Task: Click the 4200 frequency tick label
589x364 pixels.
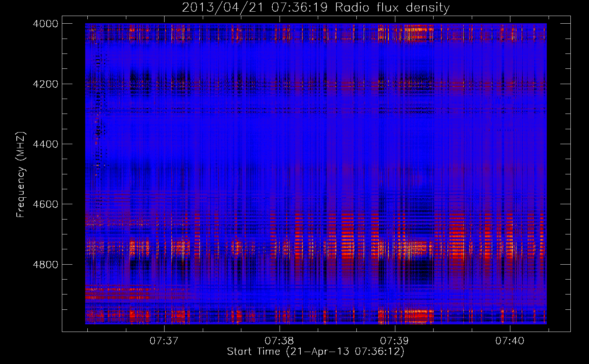Action: click(x=46, y=84)
